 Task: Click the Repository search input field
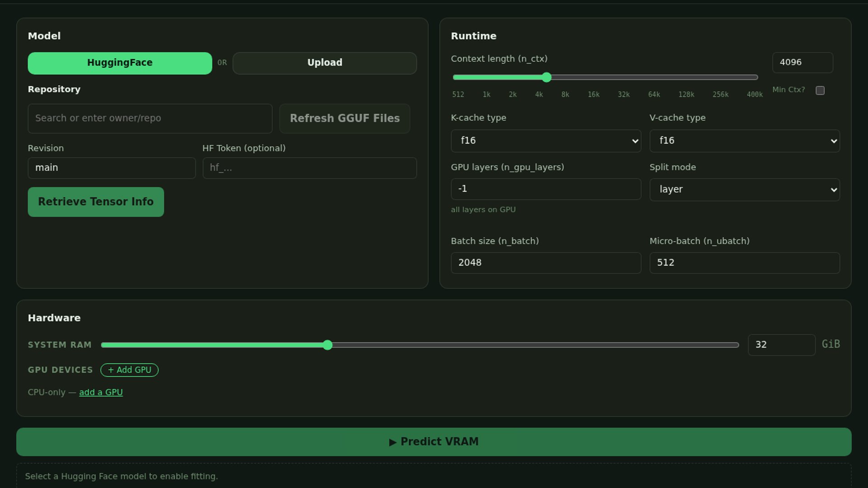(x=150, y=118)
